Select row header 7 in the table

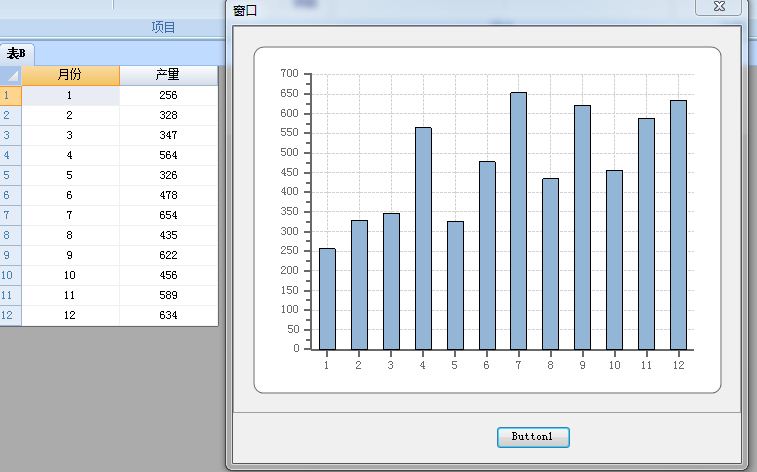click(x=11, y=215)
